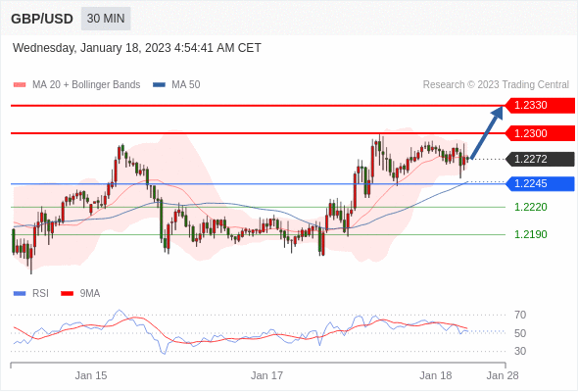This screenshot has width=578, height=392.
Task: Click the RSI legend label
Action: [x=40, y=294]
